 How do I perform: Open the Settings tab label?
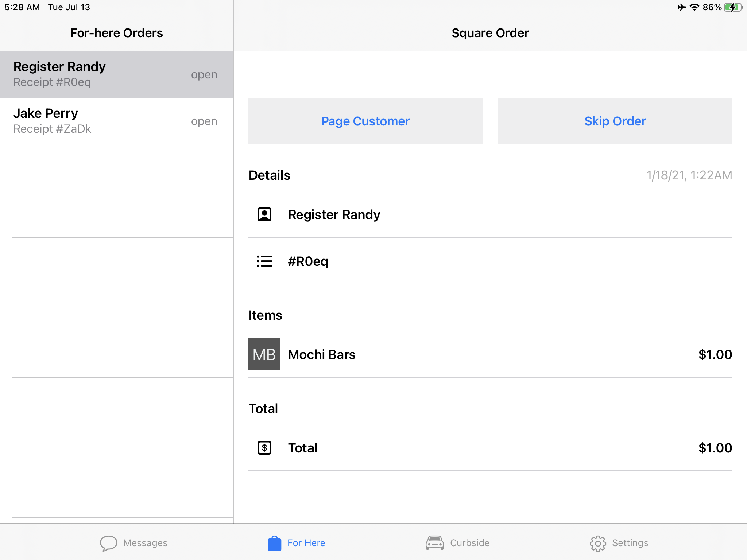[x=630, y=543]
